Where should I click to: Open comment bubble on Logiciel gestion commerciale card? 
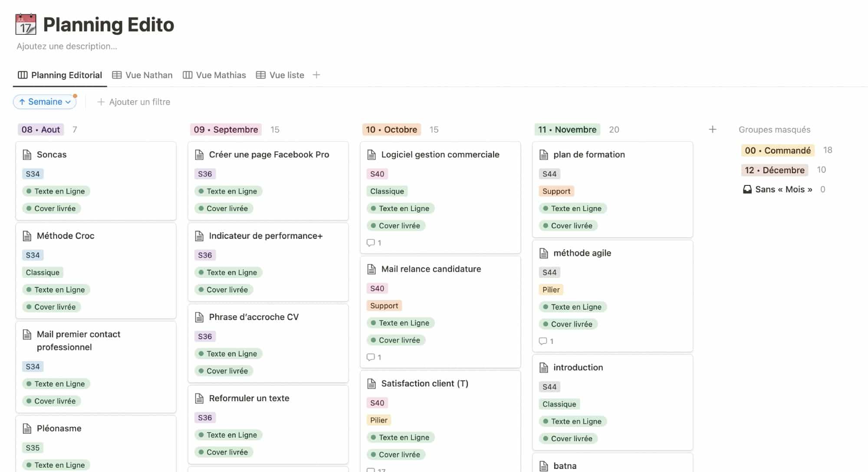click(371, 243)
